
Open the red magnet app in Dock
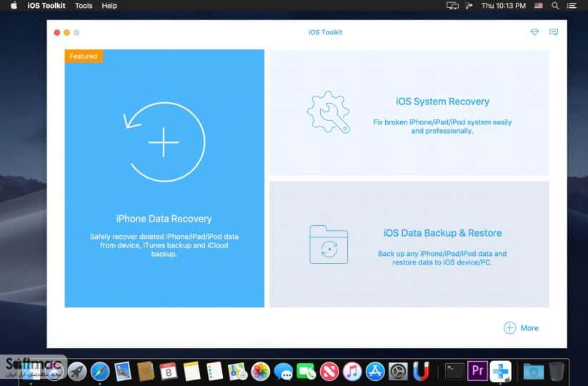click(421, 372)
